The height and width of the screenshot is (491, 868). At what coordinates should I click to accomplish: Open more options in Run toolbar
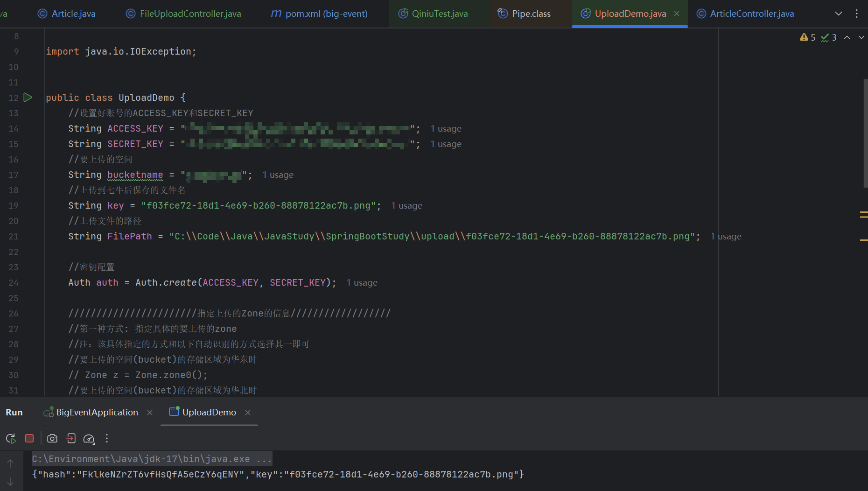coord(107,439)
